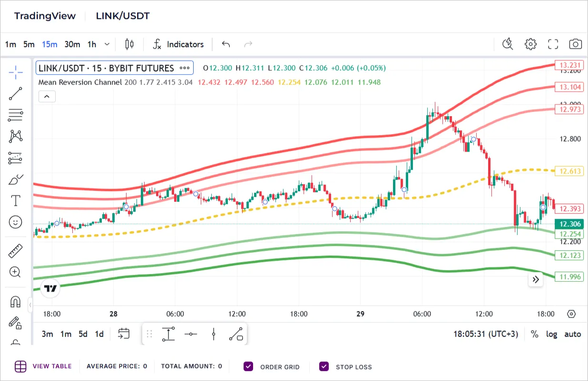Select the trend line drawing tool
The height and width of the screenshot is (381, 588).
click(x=16, y=94)
